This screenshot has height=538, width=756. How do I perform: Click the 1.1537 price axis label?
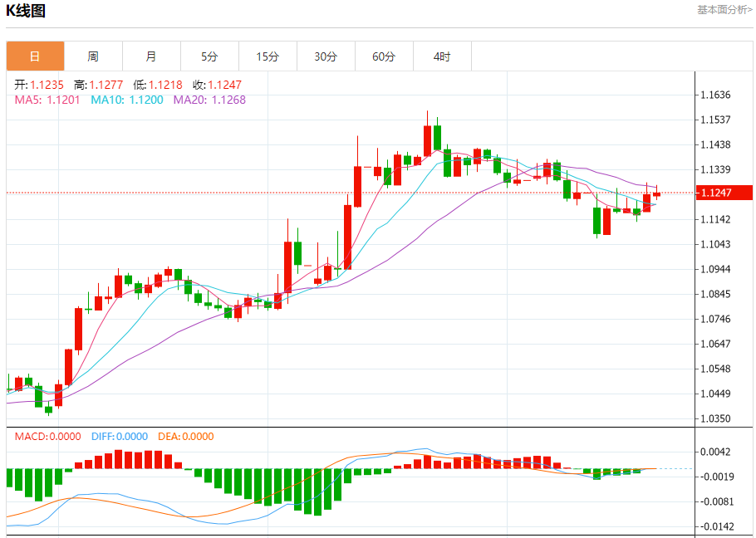(716, 120)
